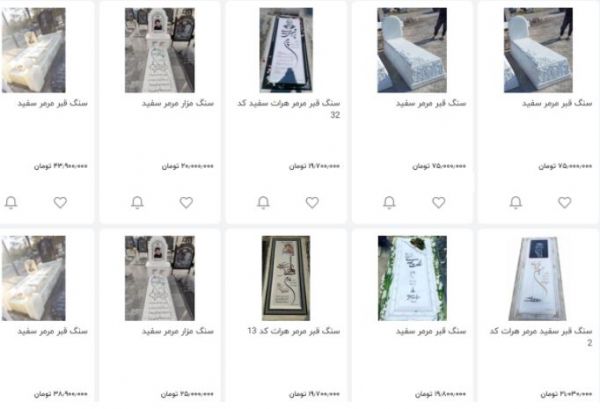Image resolution: width=600 pixels, height=409 pixels.
Task: Favorite the 43,900,000 toman white marble gravestone via its heart
Action: point(60,202)
